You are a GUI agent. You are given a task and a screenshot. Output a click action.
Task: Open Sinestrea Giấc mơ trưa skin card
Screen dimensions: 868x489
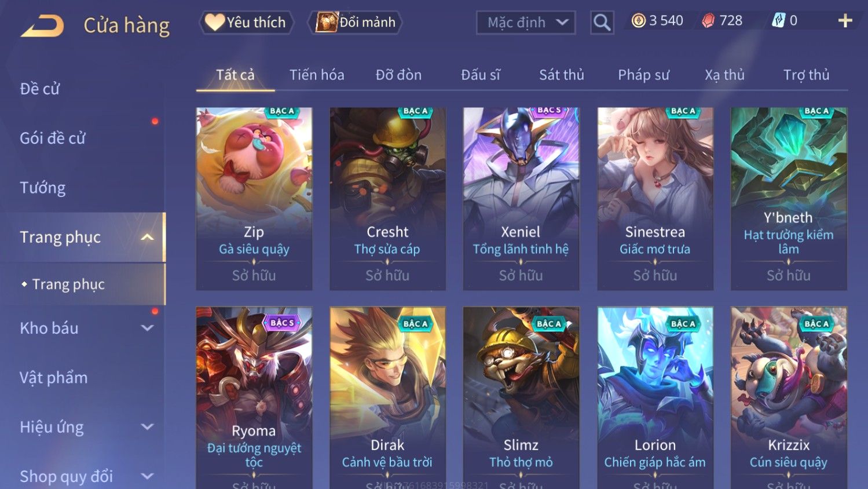click(x=655, y=199)
